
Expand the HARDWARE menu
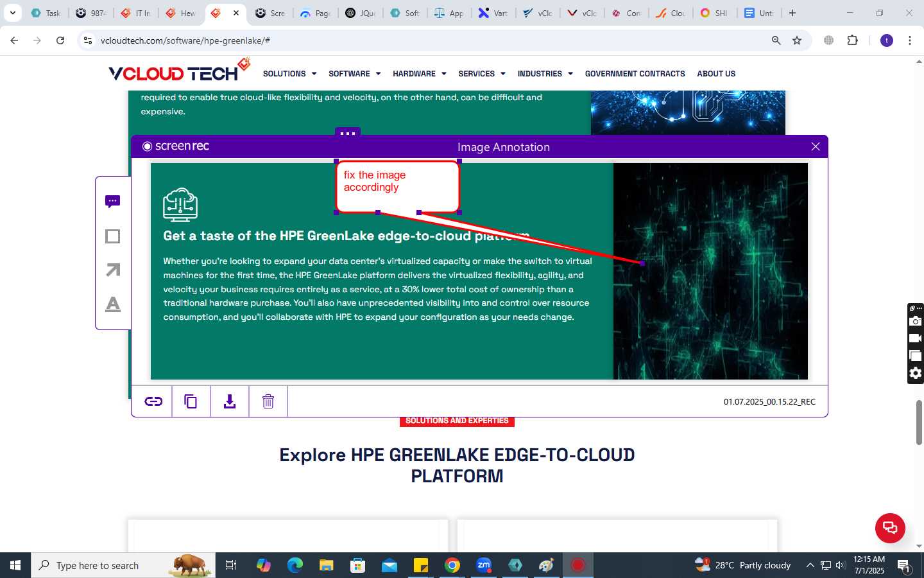(419, 74)
